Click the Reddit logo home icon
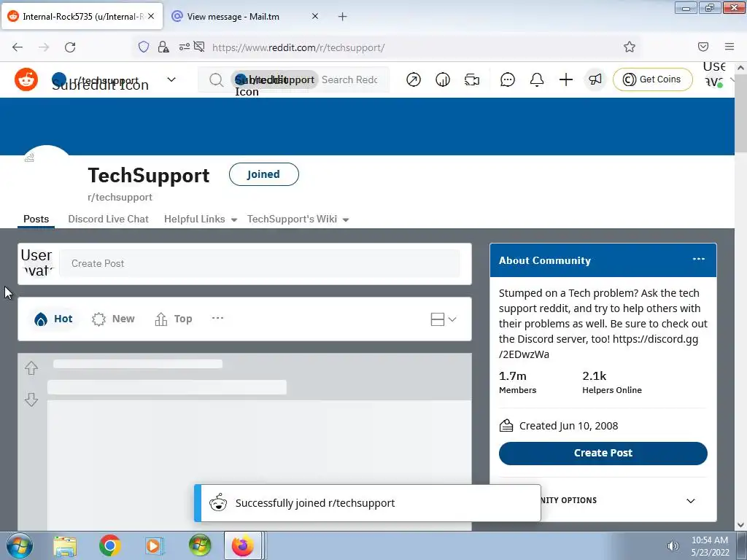This screenshot has height=560, width=747. (26, 79)
